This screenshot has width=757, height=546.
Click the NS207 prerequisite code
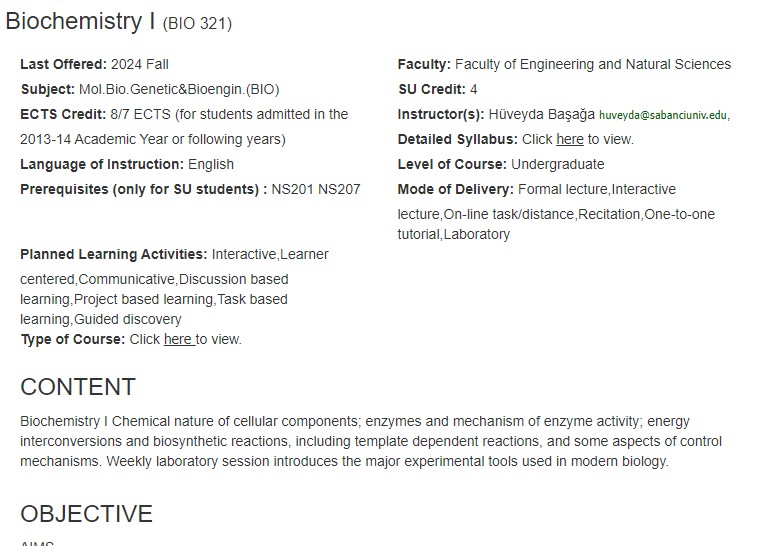[339, 189]
